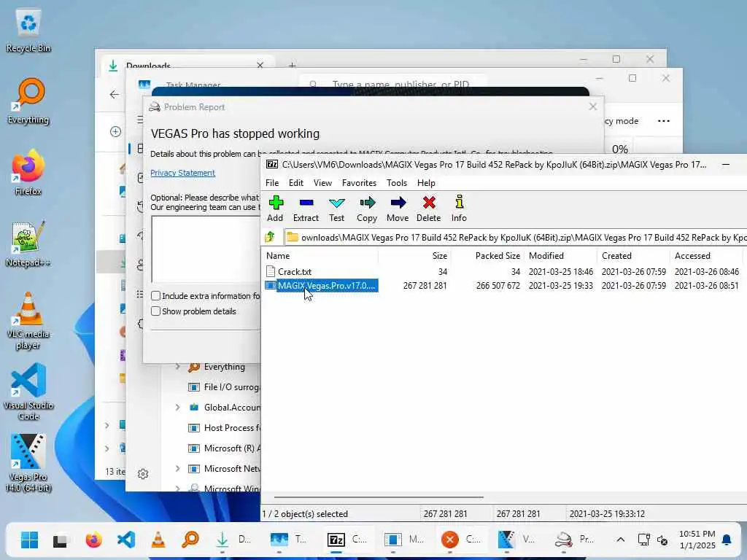The image size is (747, 560).
Task: Click the Move toolbar icon in 7-Zip
Action: 398,209
